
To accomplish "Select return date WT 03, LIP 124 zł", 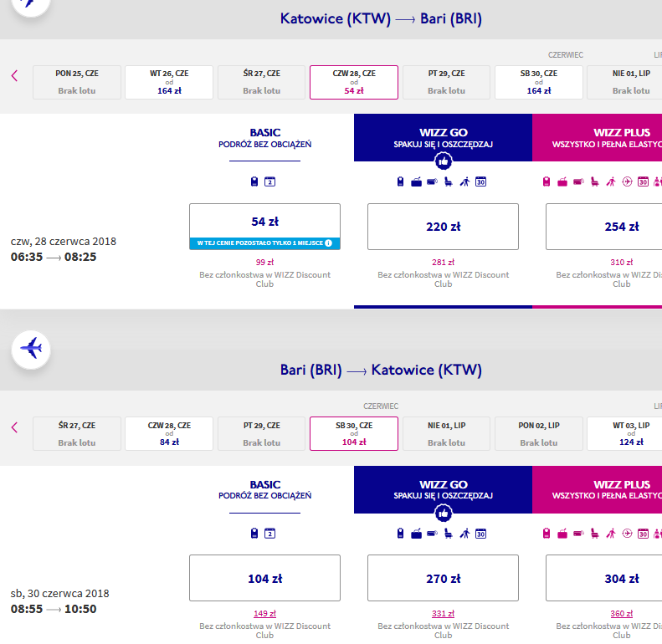I will (624, 434).
